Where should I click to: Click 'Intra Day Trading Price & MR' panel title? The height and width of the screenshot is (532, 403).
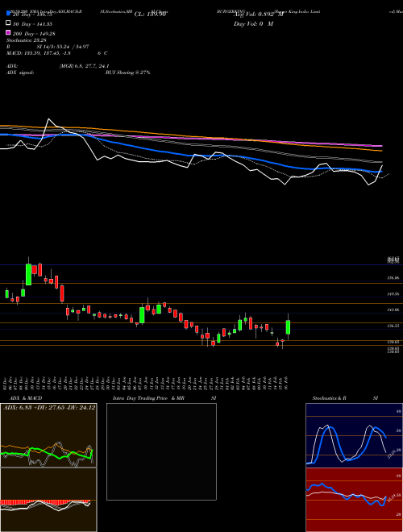pos(148,398)
